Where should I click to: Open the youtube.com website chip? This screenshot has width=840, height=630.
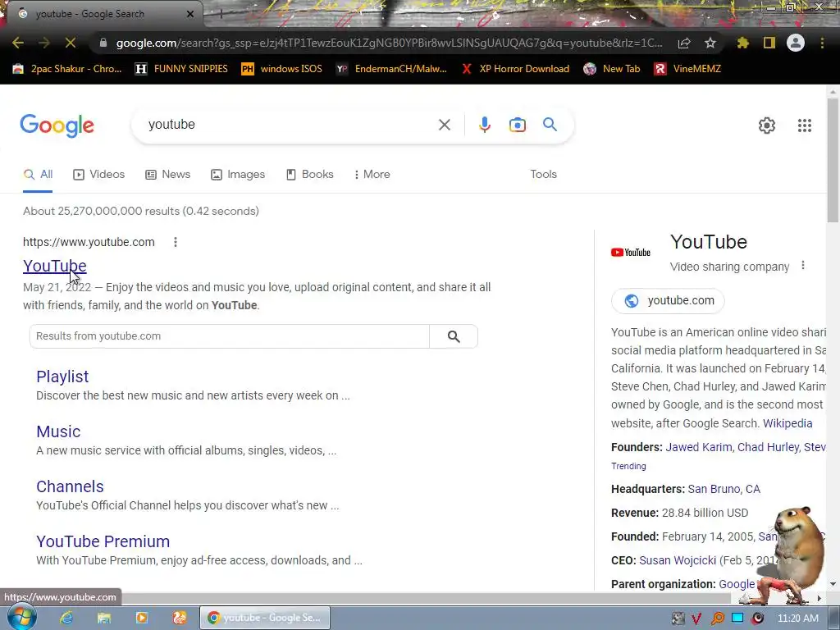pyautogui.click(x=668, y=300)
